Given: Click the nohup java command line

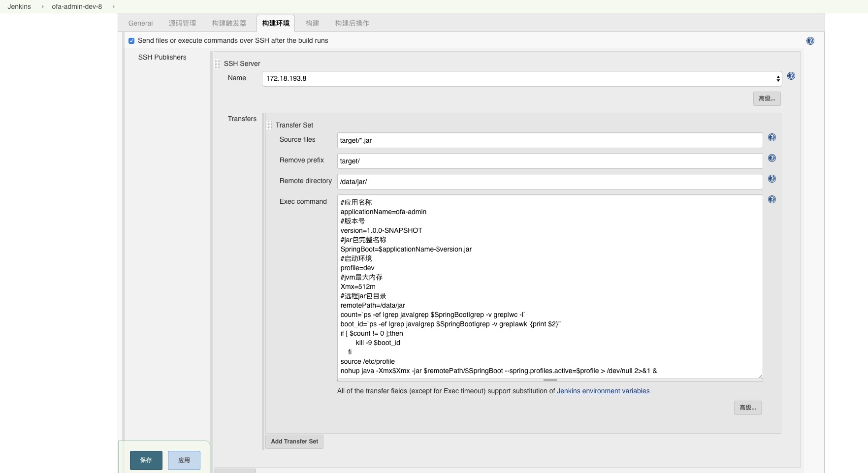Looking at the screenshot, I should pos(499,371).
